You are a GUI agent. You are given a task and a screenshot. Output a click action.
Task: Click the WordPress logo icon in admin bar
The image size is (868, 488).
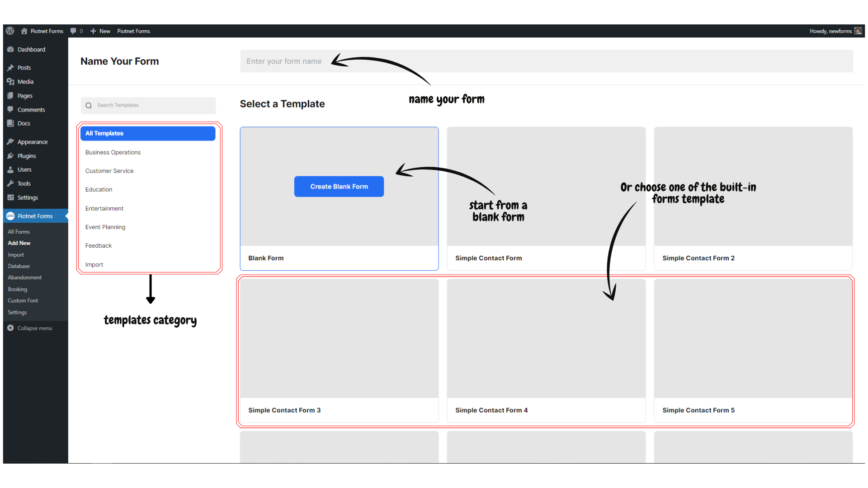(10, 31)
